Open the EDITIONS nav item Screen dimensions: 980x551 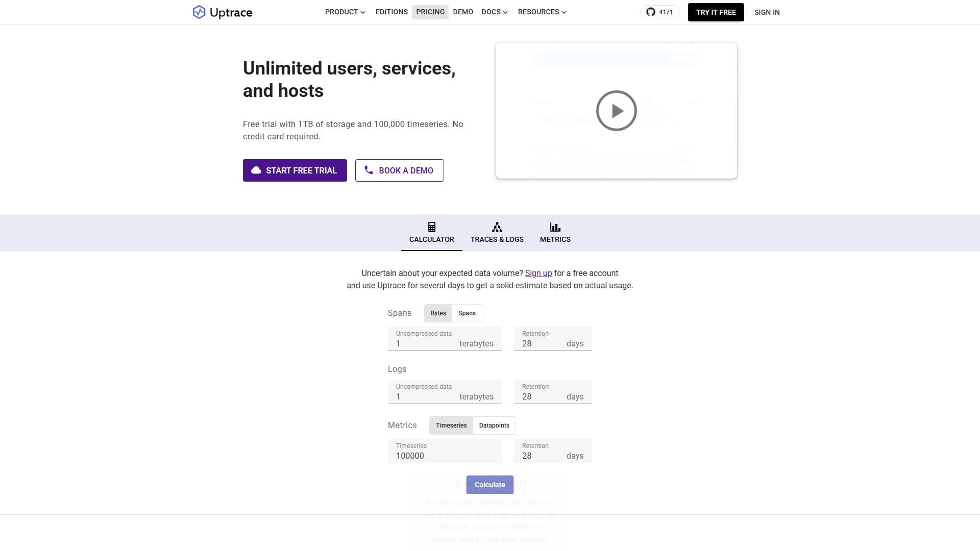pos(391,12)
